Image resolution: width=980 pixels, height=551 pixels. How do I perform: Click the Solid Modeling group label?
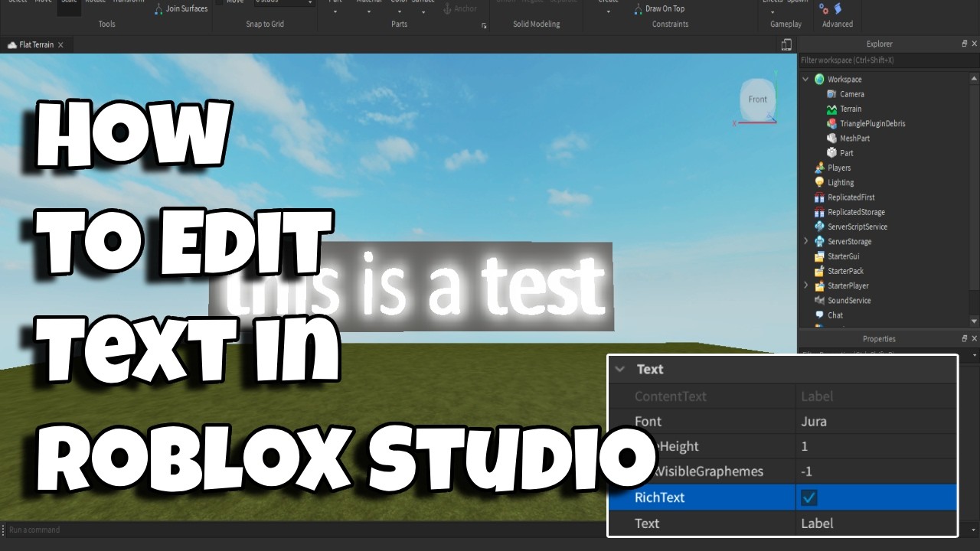[x=537, y=24]
